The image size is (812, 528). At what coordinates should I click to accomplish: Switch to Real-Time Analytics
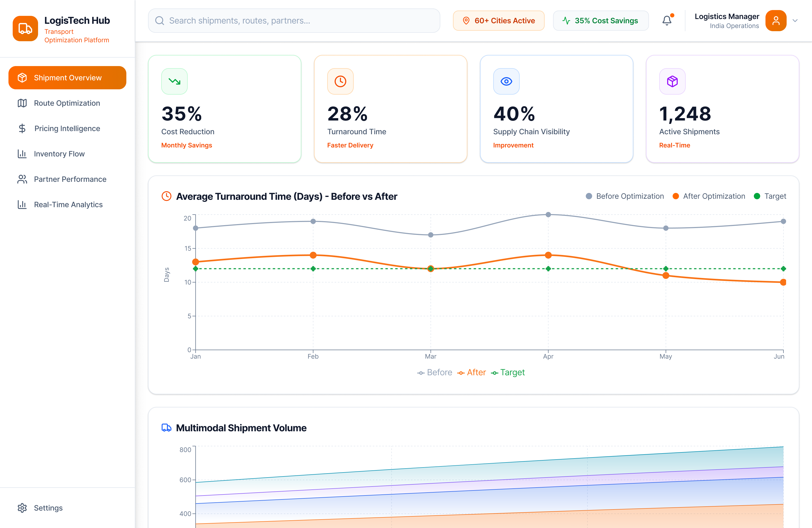(68, 204)
